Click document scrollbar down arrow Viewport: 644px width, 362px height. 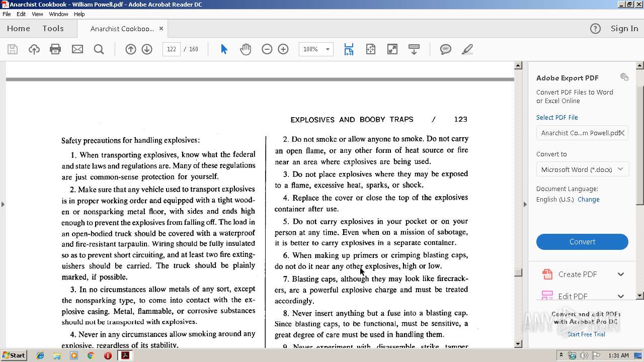pyautogui.click(x=518, y=344)
